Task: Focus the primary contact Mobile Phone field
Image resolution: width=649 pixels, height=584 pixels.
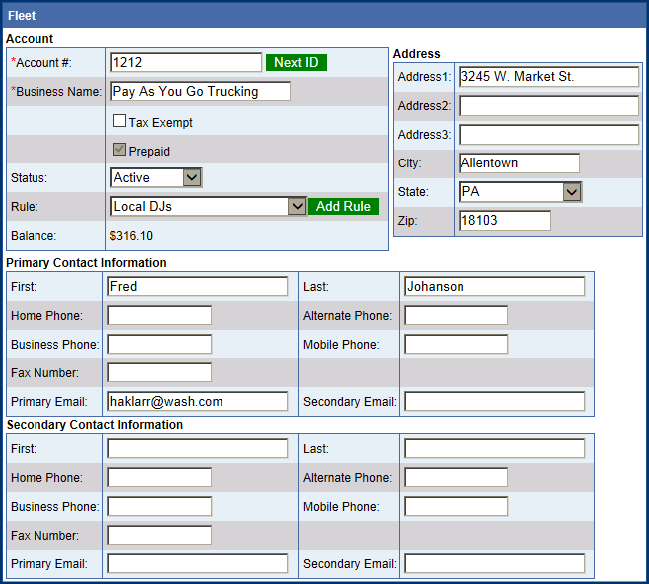Action: point(456,344)
